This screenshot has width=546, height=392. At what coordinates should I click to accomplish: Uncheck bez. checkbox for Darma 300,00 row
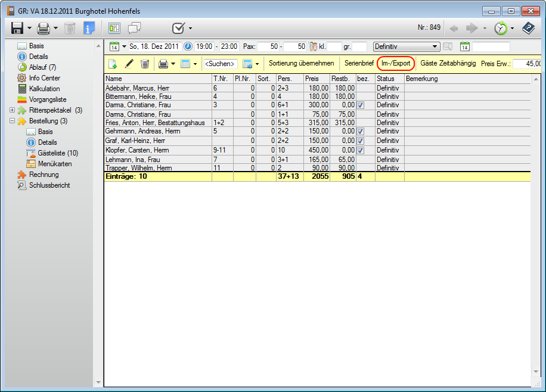click(360, 105)
